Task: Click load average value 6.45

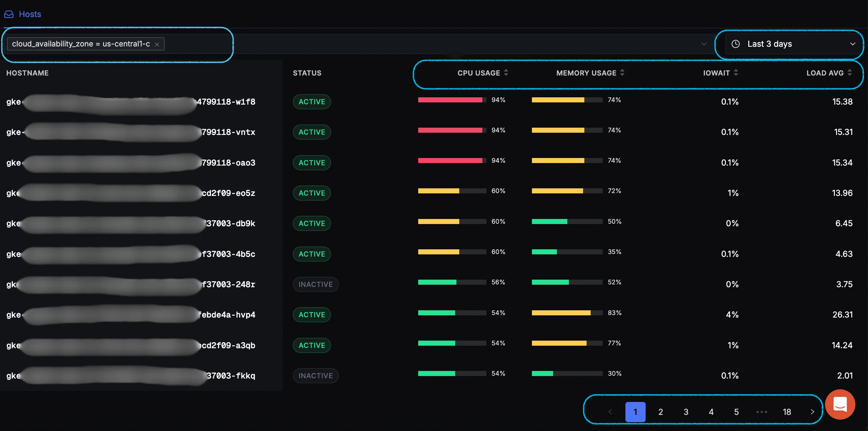Action: coord(844,223)
